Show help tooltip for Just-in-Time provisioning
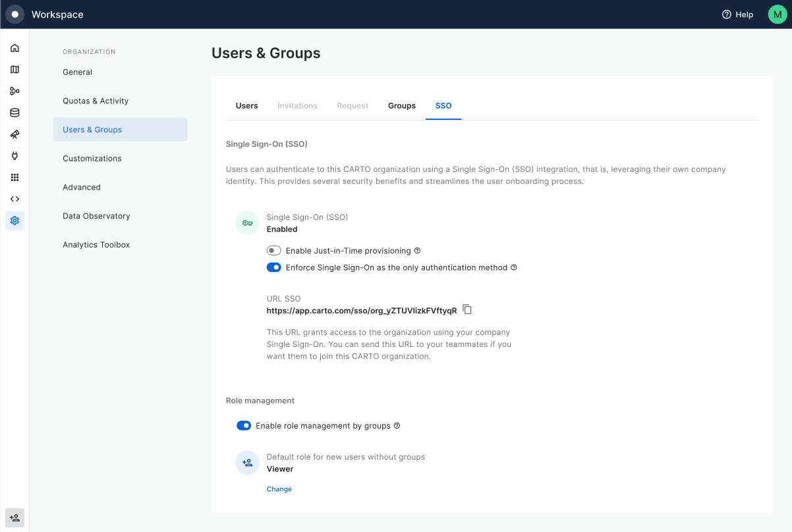The image size is (792, 532). [417, 251]
